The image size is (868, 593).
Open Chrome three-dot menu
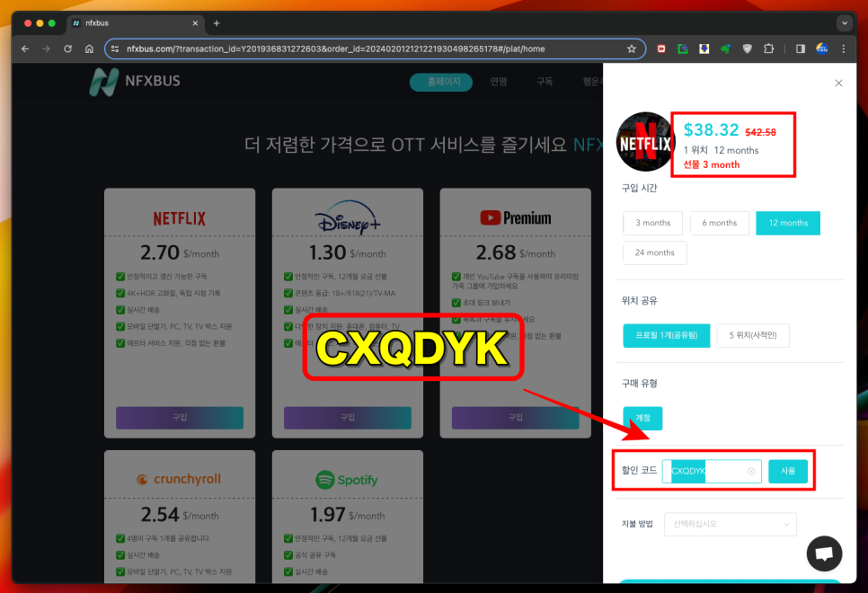[x=844, y=49]
